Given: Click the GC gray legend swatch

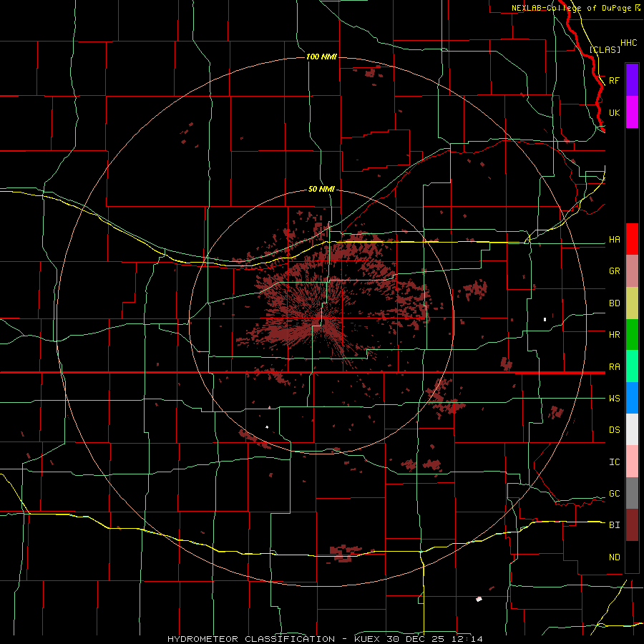Looking at the screenshot, I should coord(632,493).
